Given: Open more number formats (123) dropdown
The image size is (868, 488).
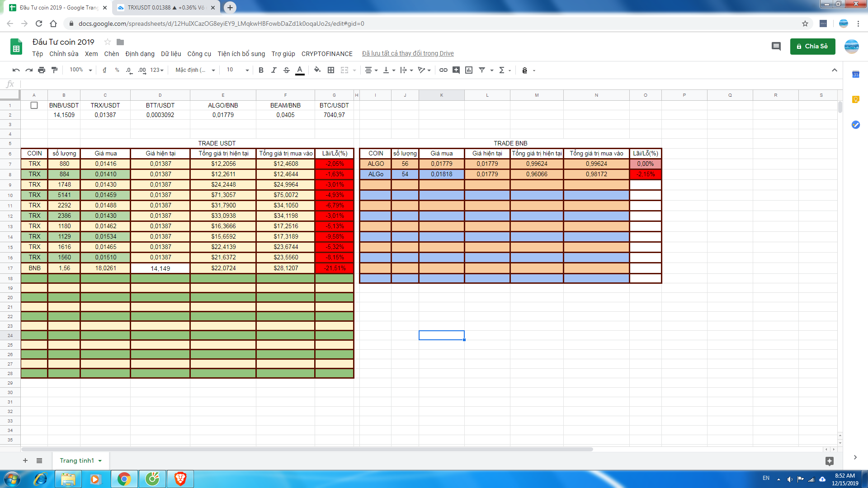Looking at the screenshot, I should [x=156, y=70].
